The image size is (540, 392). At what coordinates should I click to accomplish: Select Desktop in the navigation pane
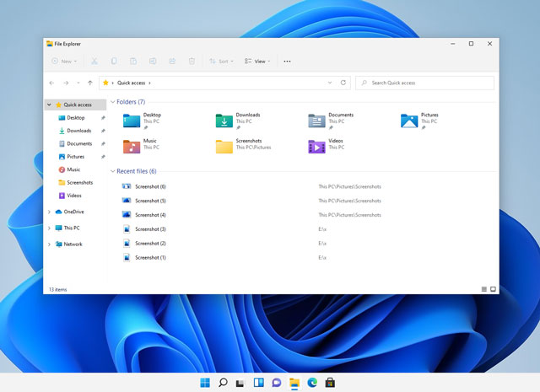[x=75, y=118]
